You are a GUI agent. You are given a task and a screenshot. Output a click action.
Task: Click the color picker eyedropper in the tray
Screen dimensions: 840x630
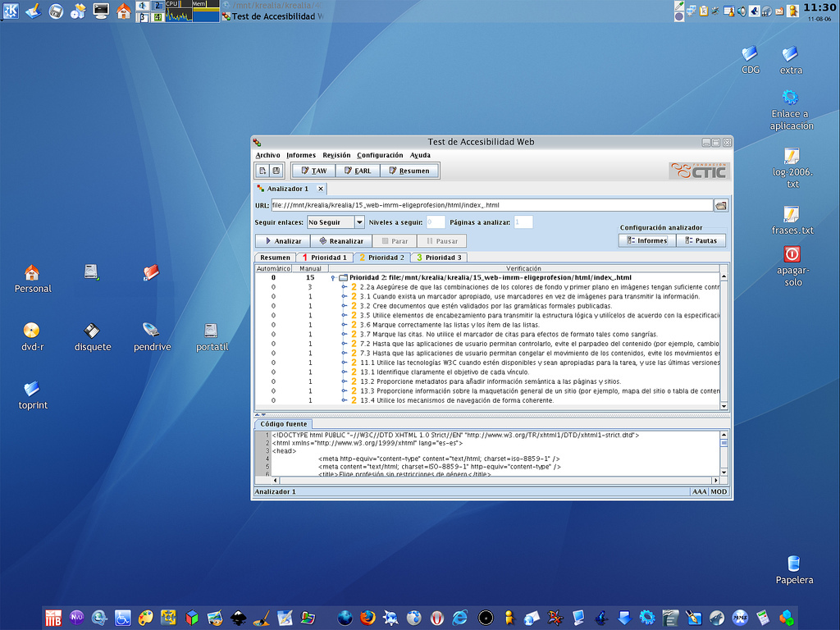pos(679,6)
